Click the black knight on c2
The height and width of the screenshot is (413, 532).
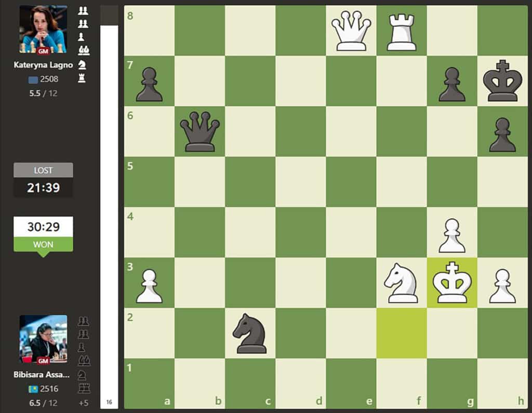pyautogui.click(x=250, y=334)
